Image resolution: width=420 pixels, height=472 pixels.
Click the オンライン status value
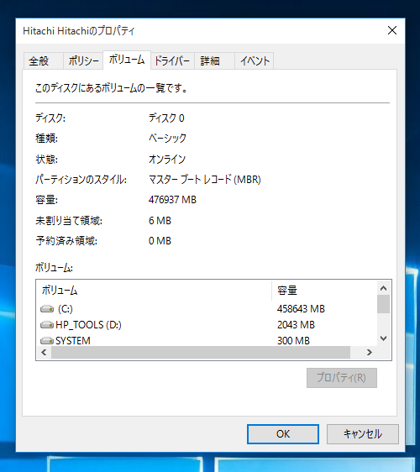[x=167, y=159]
